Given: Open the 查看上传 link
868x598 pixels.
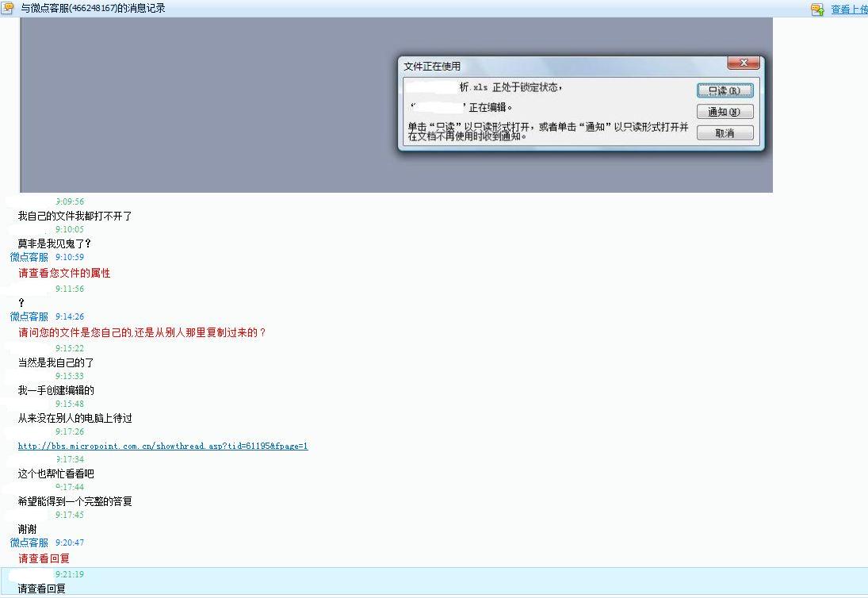Looking at the screenshot, I should point(848,10).
